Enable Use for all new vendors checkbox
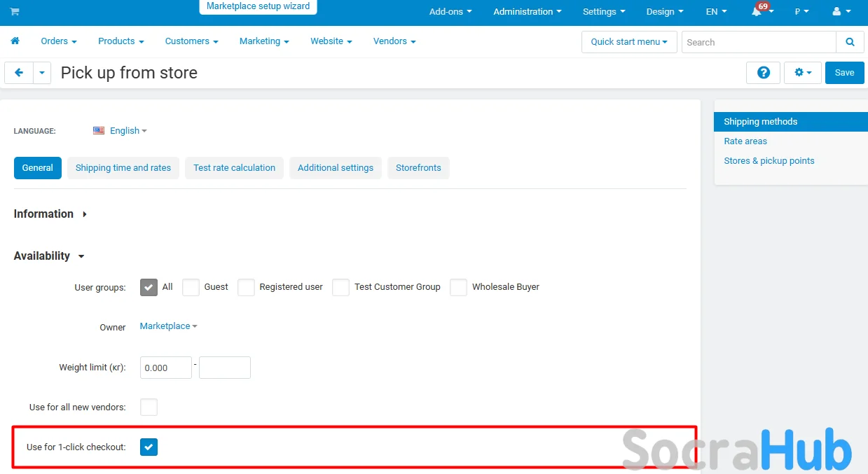This screenshot has width=868, height=474. [x=149, y=407]
